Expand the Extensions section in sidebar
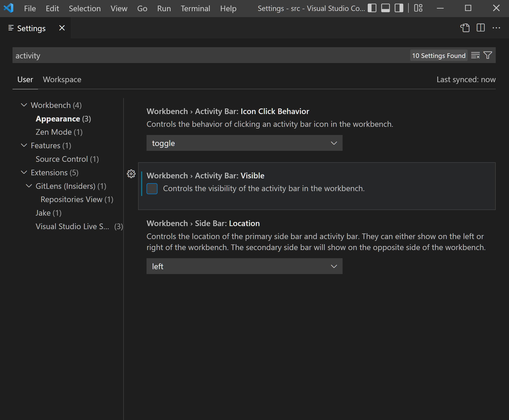This screenshot has height=420, width=509. click(x=24, y=172)
